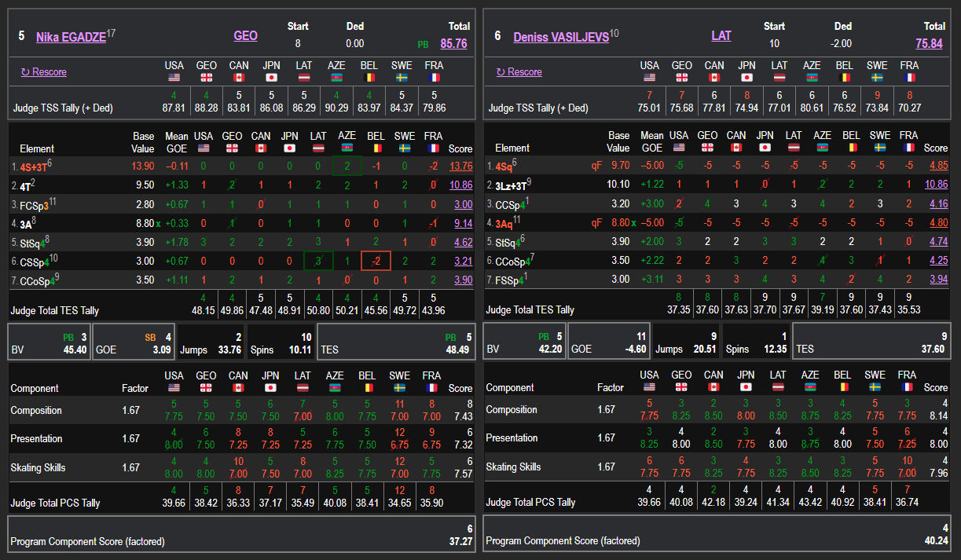Click Rescore for Nika Egadze
This screenshot has width=961, height=560.
point(44,72)
